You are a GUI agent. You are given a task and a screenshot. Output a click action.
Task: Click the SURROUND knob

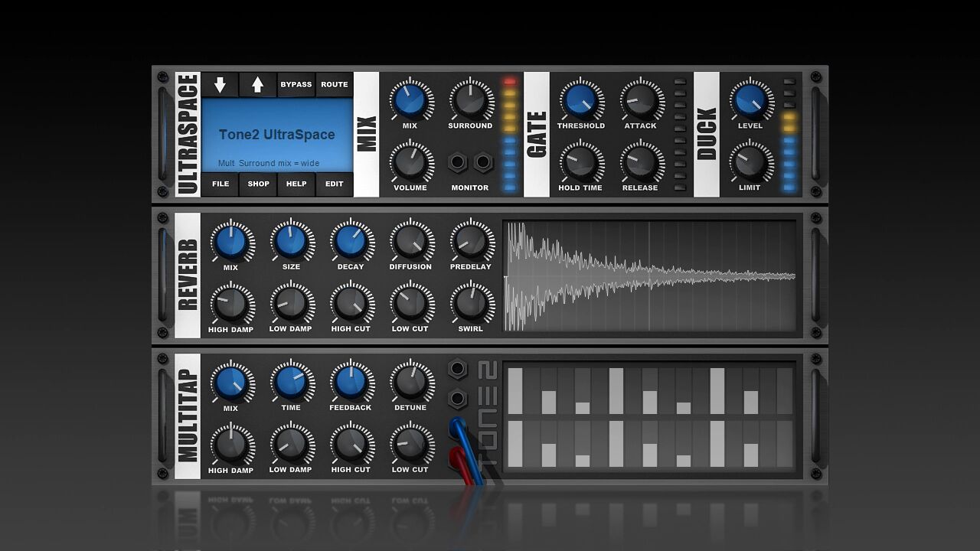[470, 99]
